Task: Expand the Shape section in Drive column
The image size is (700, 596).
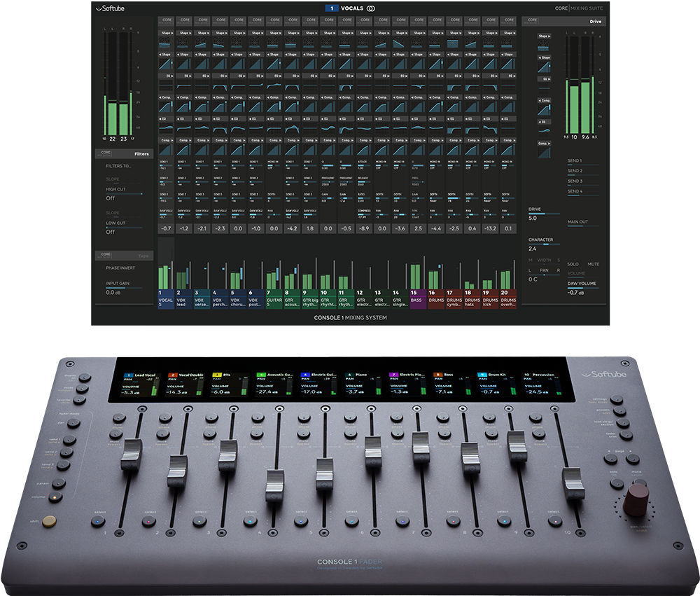Action: (544, 35)
